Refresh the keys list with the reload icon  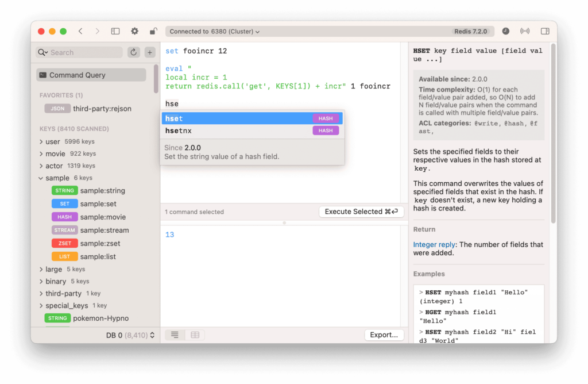click(133, 52)
